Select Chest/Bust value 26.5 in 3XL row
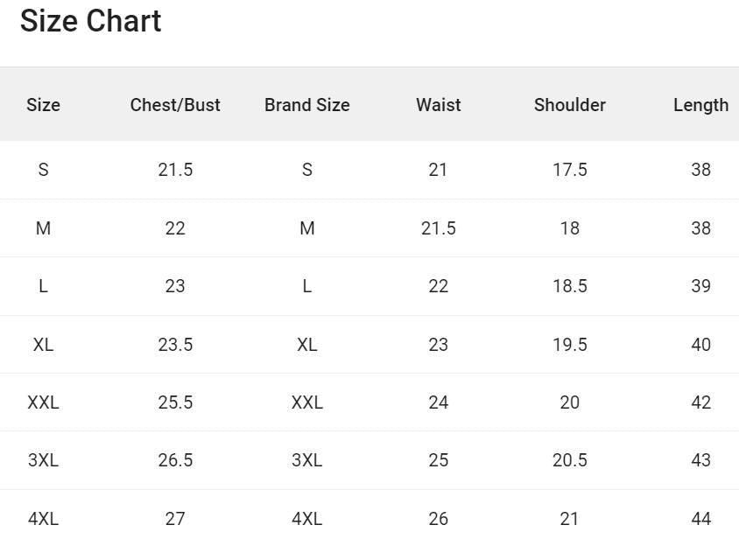The width and height of the screenshot is (739, 560). point(175,460)
